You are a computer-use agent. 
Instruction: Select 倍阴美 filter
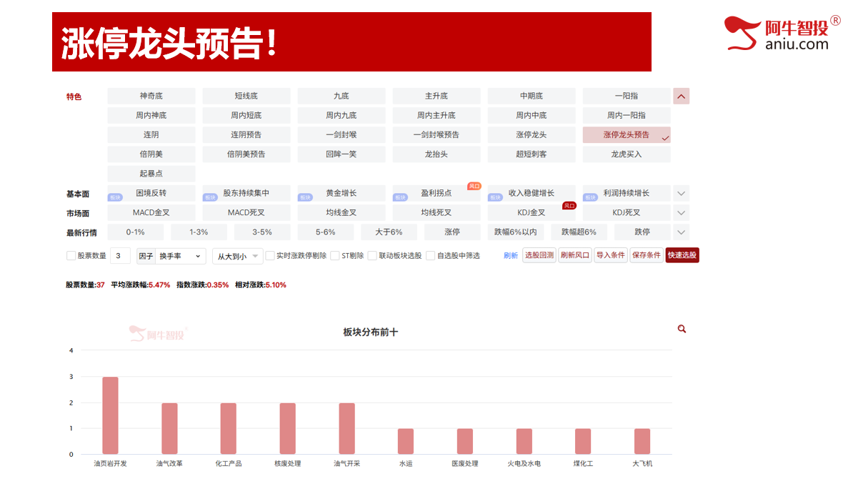pyautogui.click(x=151, y=154)
